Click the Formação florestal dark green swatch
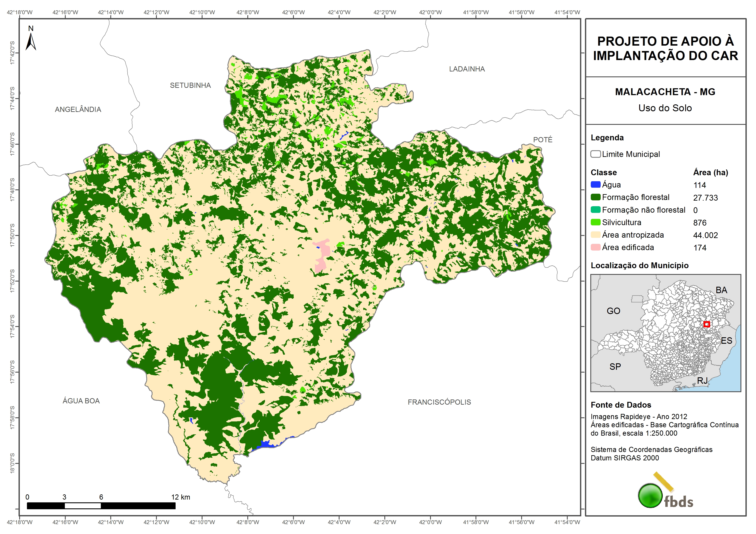This screenshot has width=756, height=534. pos(595,197)
